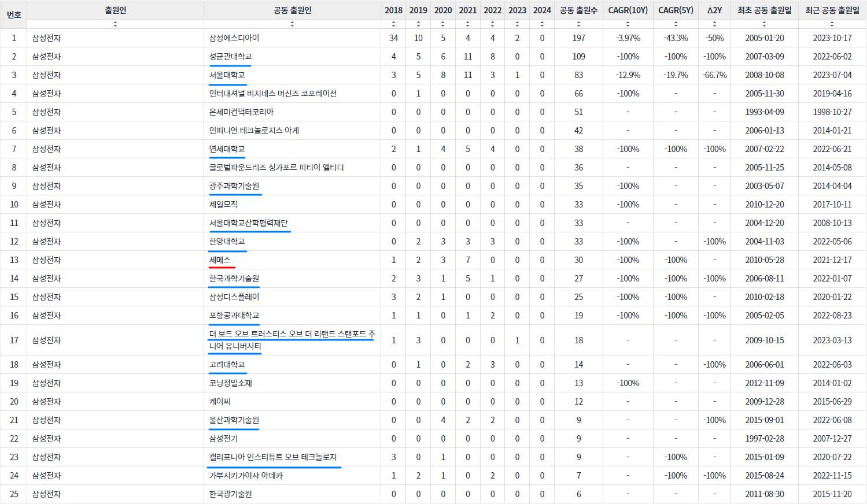
Task: Sort by the 2023 column arrows
Action: point(517,24)
